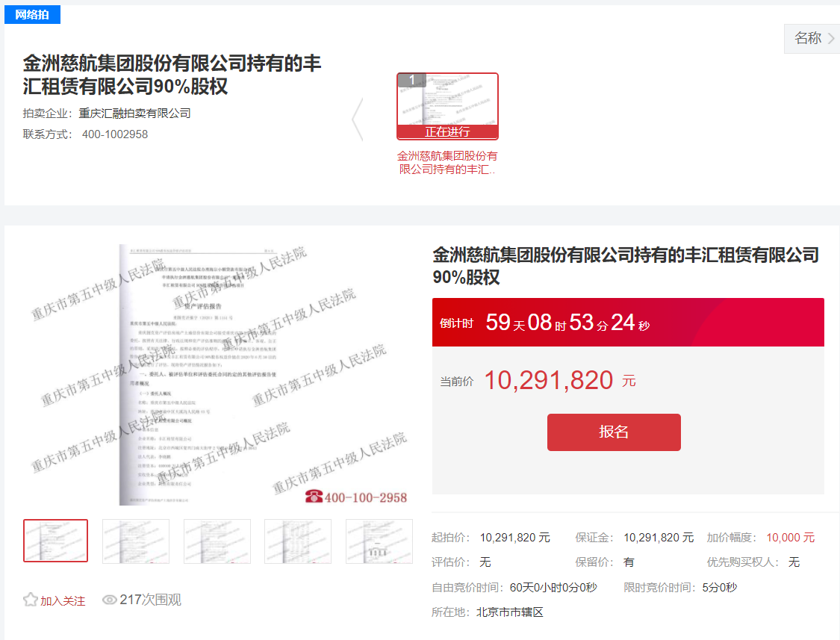Click the 所在地 value 北京市市辖区
The width and height of the screenshot is (840, 640).
(509, 612)
